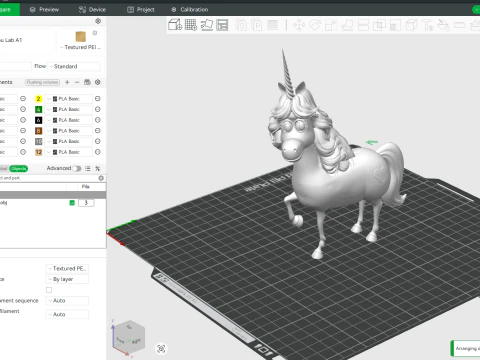
Task: Select the Support painting tool
Action: pyautogui.click(x=395, y=25)
